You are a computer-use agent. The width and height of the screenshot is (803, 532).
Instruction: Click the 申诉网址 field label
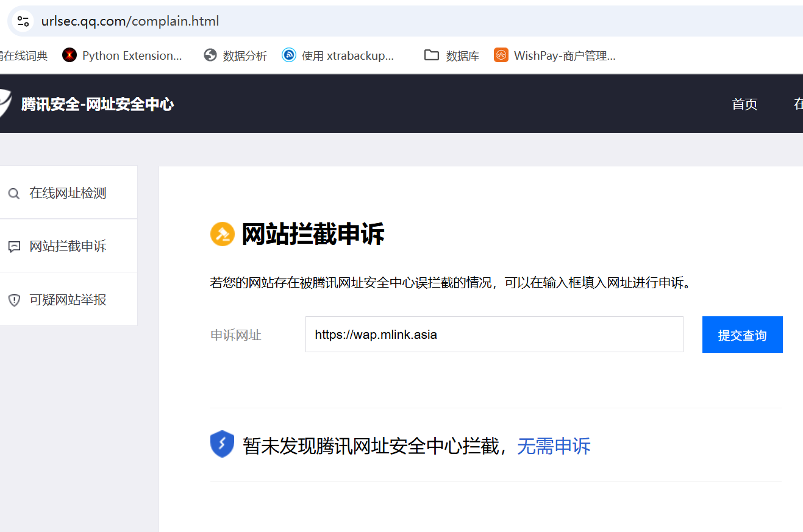pyautogui.click(x=236, y=335)
